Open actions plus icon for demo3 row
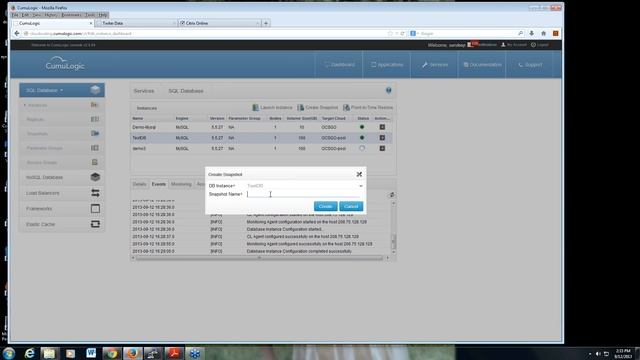 pyautogui.click(x=382, y=149)
